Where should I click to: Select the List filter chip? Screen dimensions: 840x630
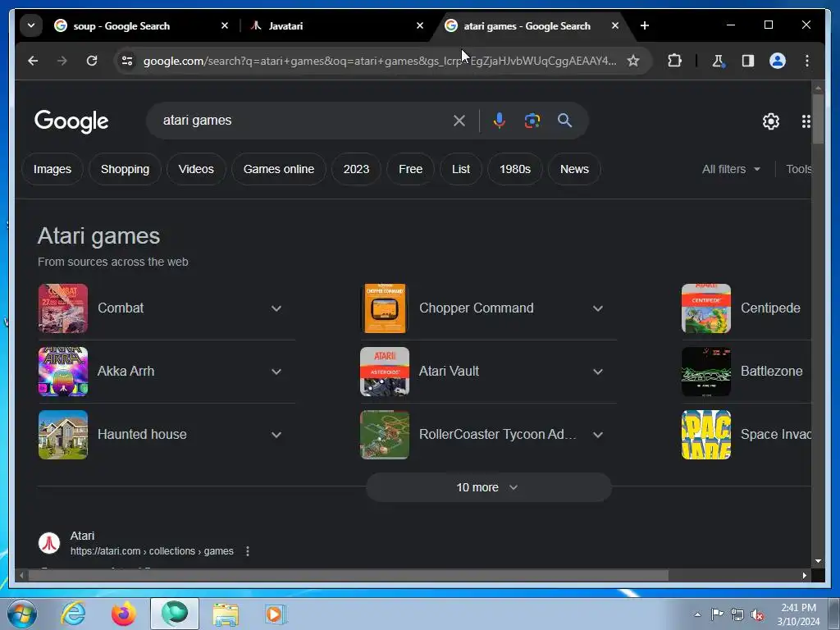click(461, 169)
